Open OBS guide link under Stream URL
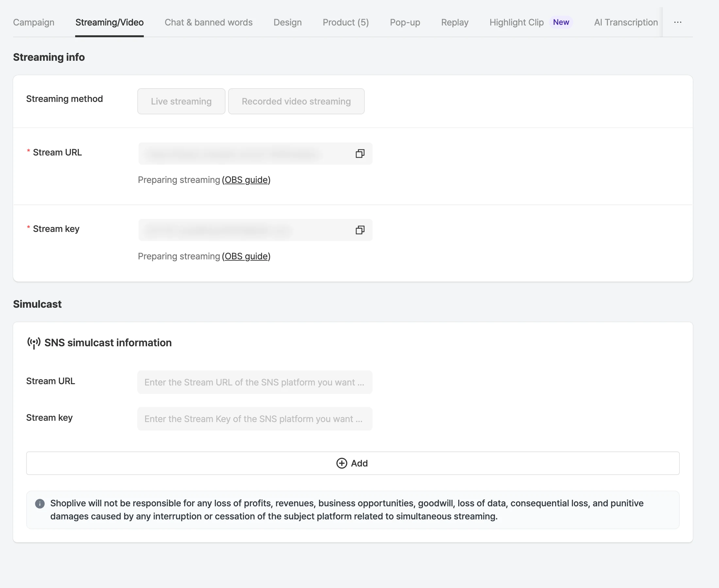The image size is (719, 588). 246,180
